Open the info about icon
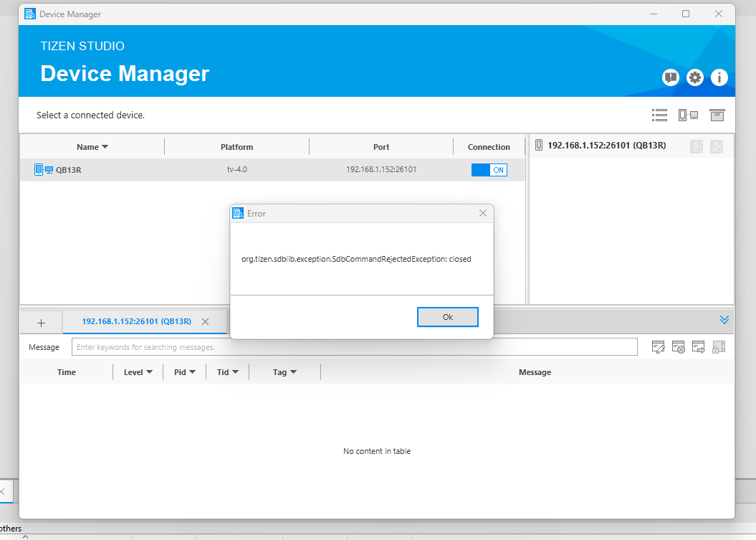The image size is (756, 540). pos(719,77)
